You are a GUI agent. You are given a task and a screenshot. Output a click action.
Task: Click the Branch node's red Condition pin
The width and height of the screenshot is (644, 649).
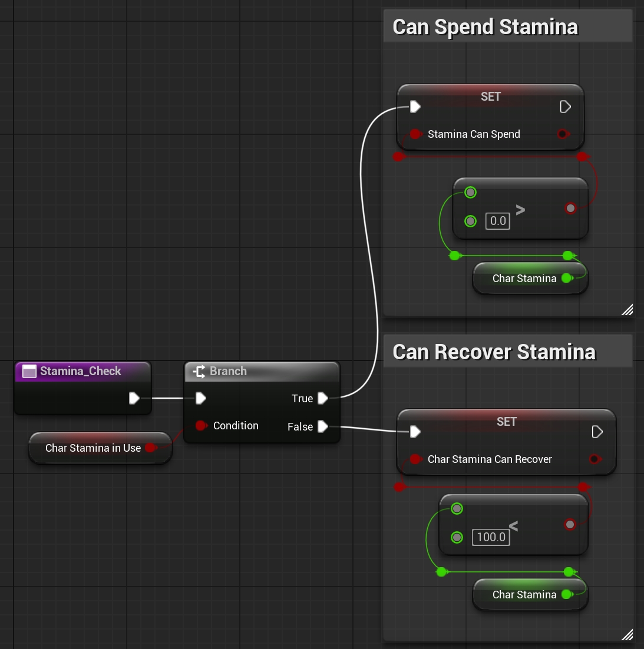click(x=201, y=425)
